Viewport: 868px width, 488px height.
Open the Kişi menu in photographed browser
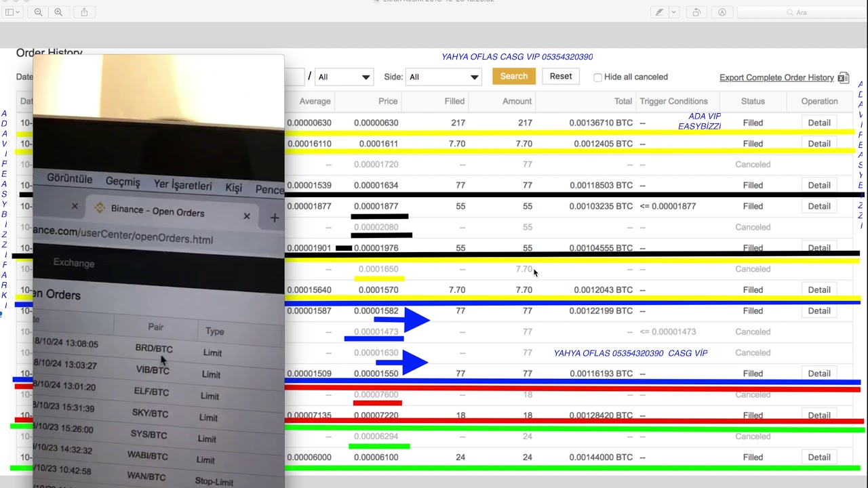(234, 188)
